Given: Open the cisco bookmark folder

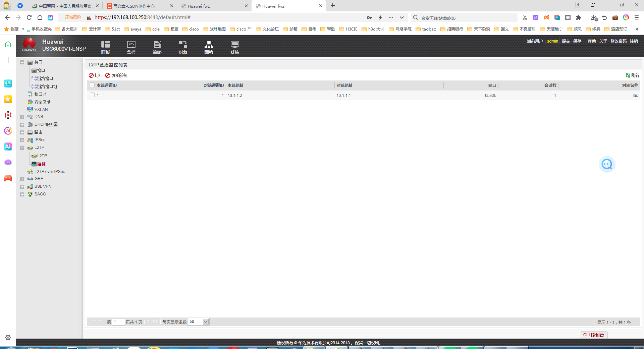Looking at the screenshot, I should click(191, 29).
